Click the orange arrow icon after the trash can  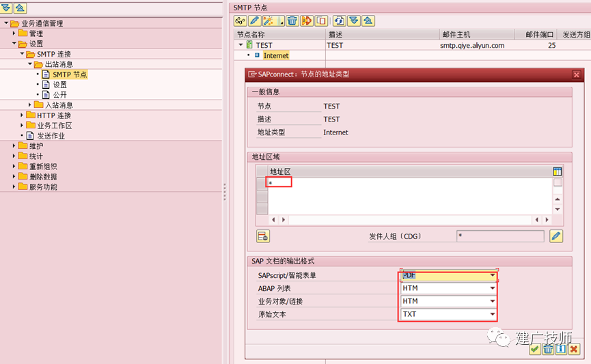pos(307,20)
